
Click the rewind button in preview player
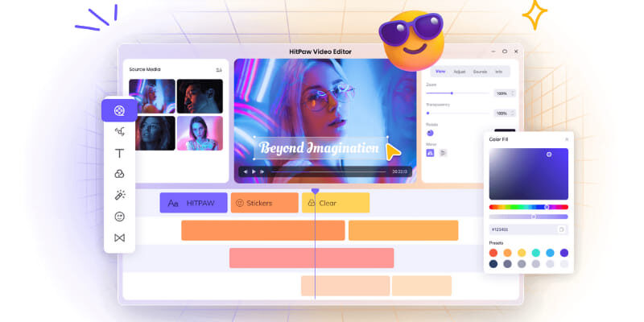[x=246, y=171]
